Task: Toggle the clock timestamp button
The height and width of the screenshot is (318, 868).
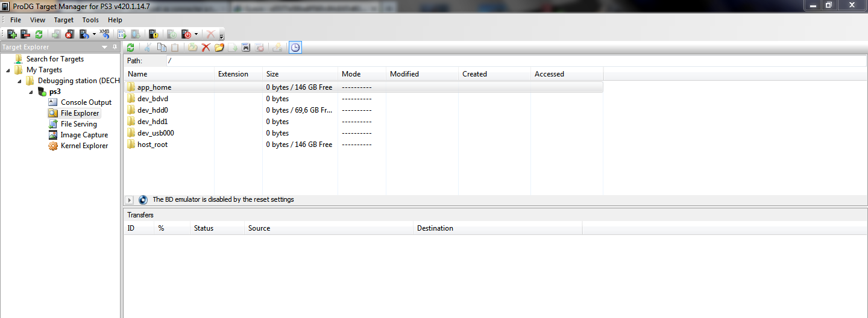Action: click(x=295, y=48)
